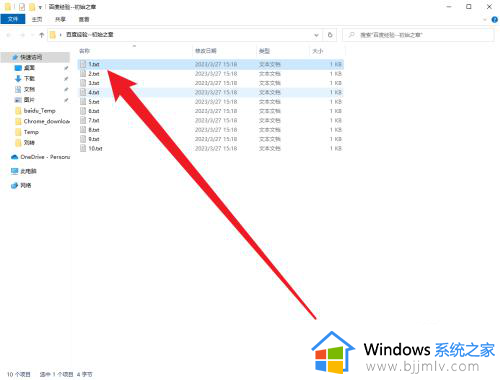Click the yellow folder icon in address bar
500x380 pixels.
pyautogui.click(x=52, y=35)
